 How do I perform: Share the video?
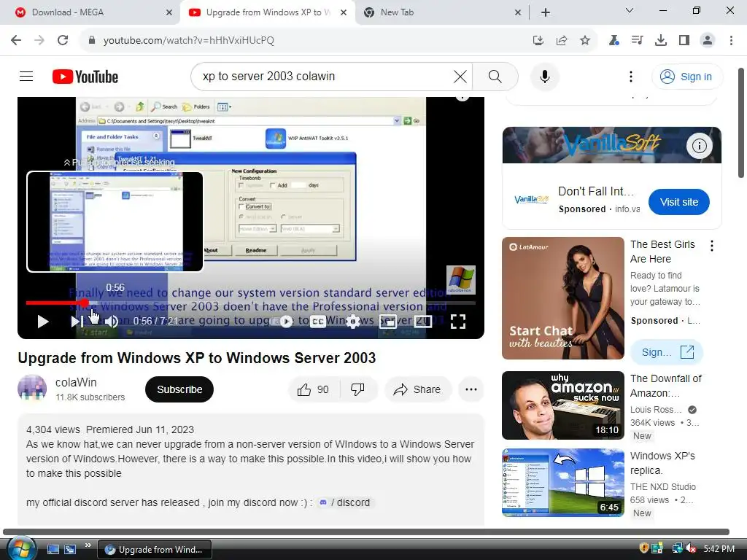417,389
